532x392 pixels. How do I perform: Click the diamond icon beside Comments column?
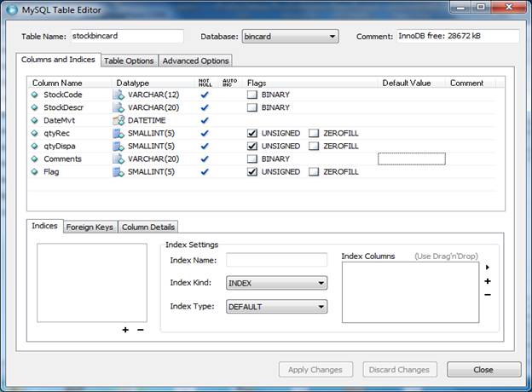35,159
